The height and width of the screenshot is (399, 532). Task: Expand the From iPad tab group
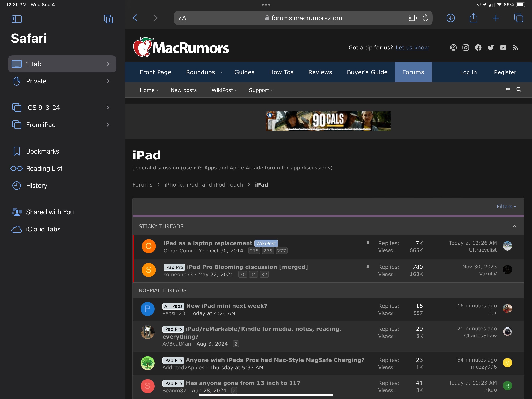click(x=108, y=124)
